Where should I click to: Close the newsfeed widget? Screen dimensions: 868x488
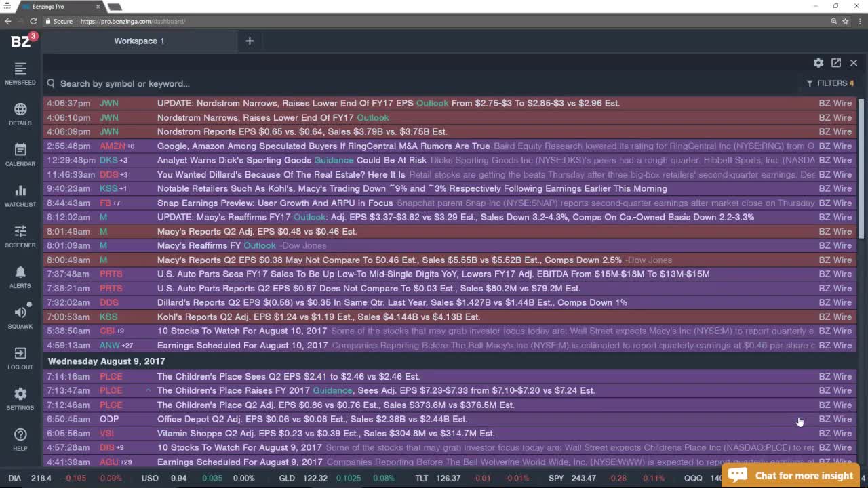click(x=854, y=62)
